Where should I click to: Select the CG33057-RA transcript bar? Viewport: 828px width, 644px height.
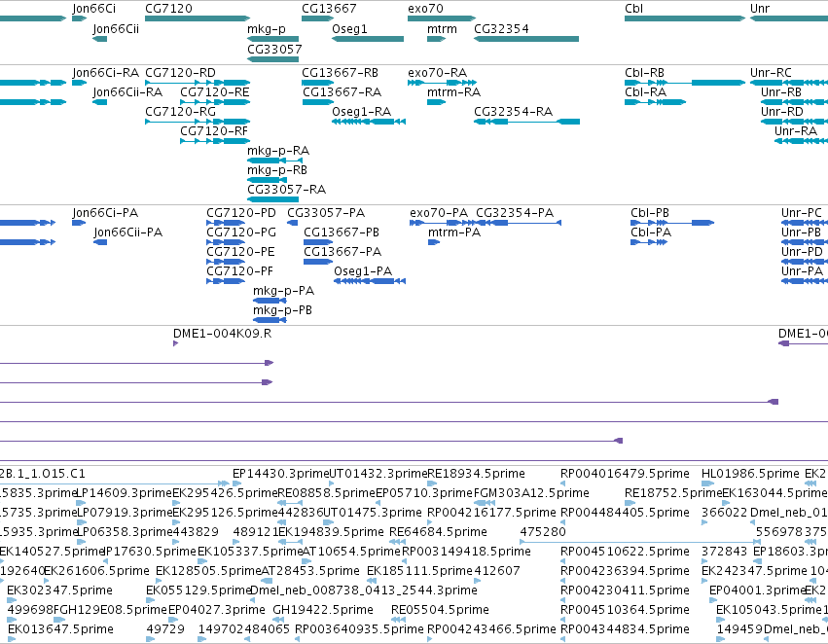point(272,199)
